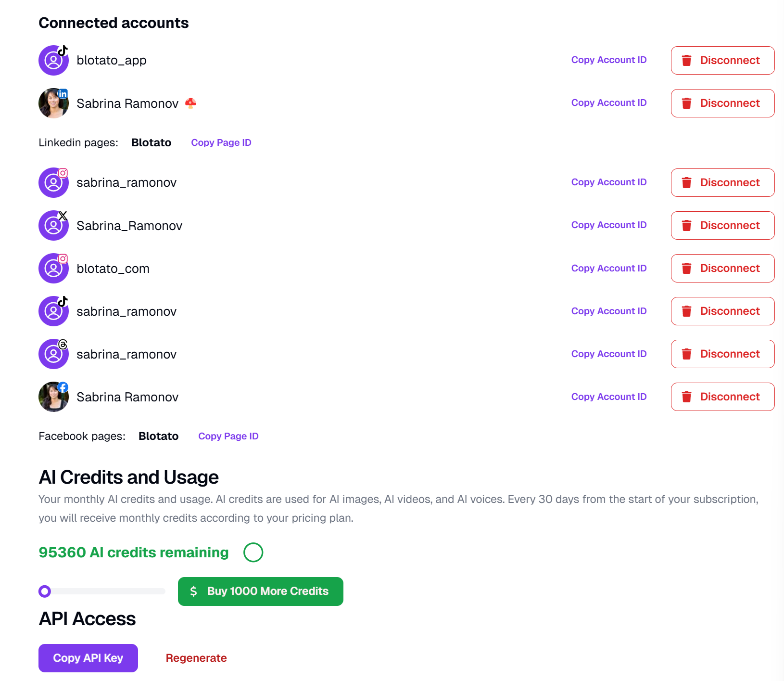
Task: Click Sabrina Ramonov's LinkedIn profile photo
Action: coord(53,103)
